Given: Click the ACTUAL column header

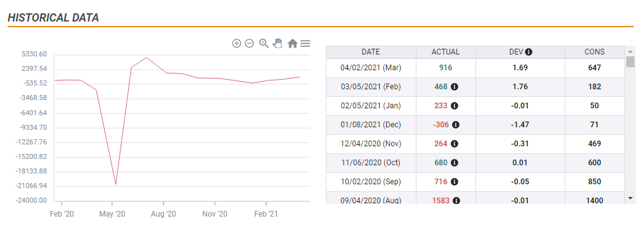Looking at the screenshot, I should coord(446,52).
